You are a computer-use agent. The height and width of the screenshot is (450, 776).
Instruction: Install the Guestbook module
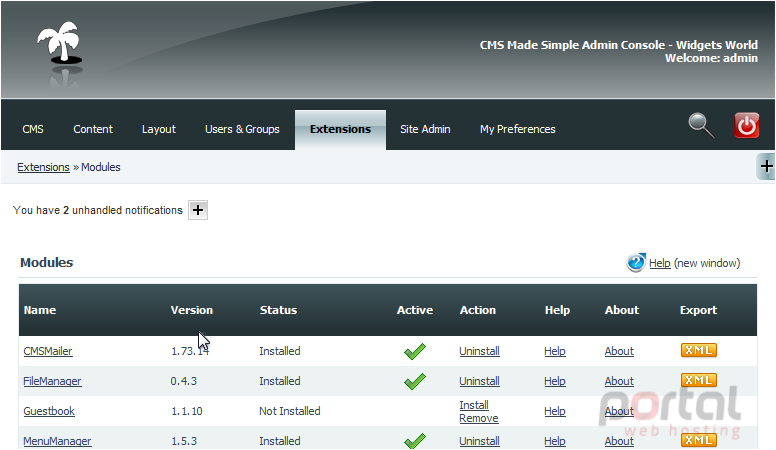pos(474,405)
